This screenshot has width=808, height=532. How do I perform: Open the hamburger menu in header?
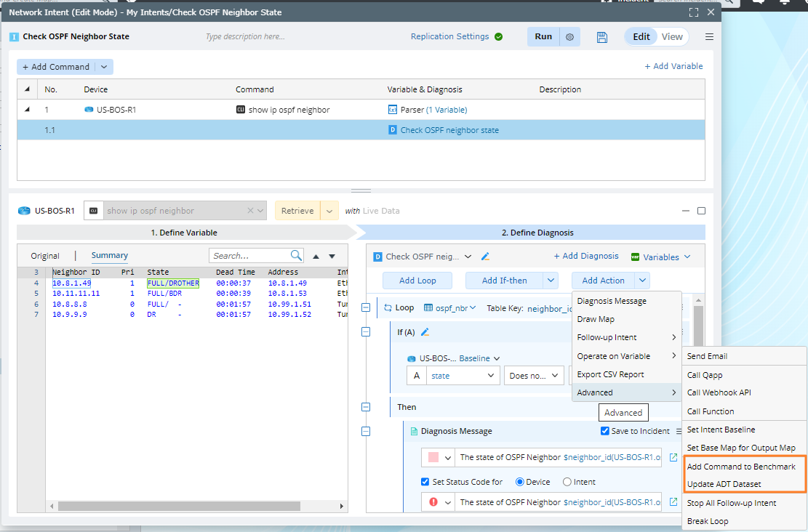coord(709,37)
